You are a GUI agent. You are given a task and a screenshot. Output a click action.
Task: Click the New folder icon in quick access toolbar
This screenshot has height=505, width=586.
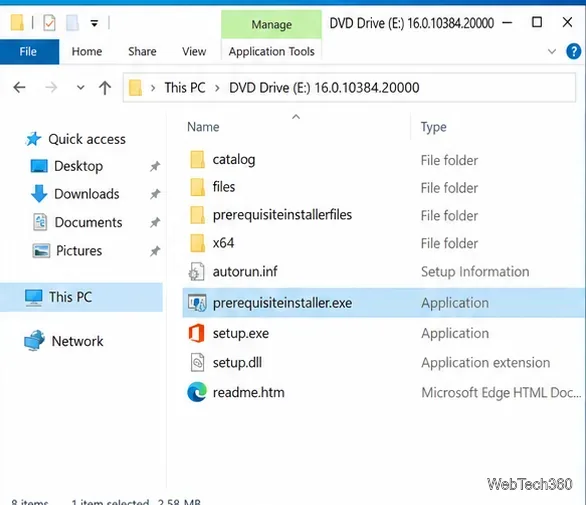[73, 23]
